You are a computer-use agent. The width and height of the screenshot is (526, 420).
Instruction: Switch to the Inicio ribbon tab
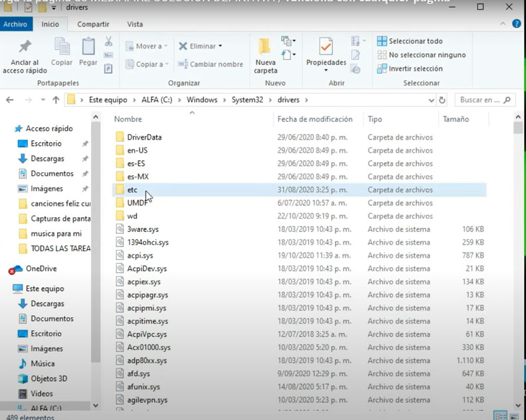point(50,24)
